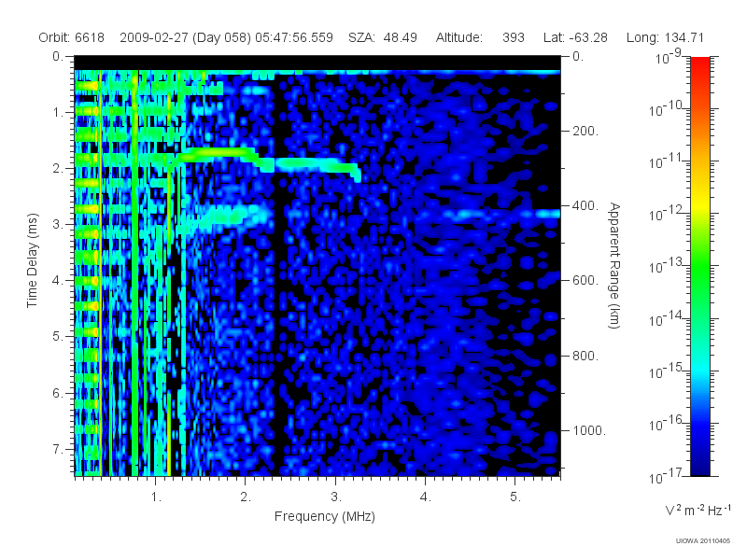Click the 800. apparent range tick label
The image size is (747, 560).
pyautogui.click(x=585, y=356)
